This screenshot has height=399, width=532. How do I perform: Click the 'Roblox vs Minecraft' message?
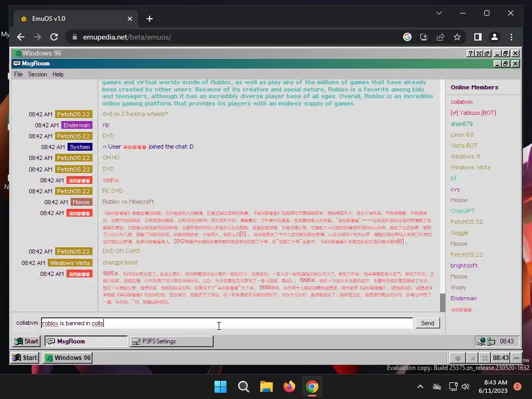(x=128, y=202)
